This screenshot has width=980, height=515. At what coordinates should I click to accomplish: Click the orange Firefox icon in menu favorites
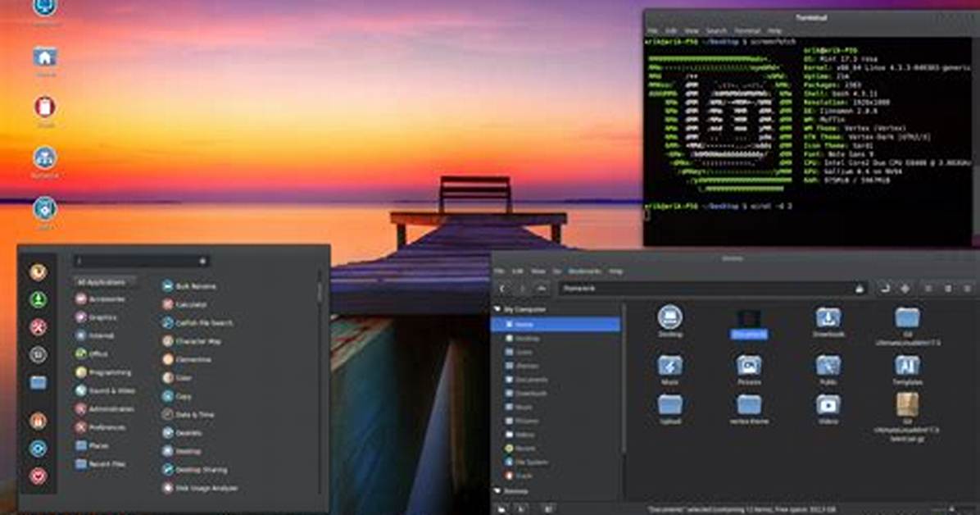click(x=39, y=271)
